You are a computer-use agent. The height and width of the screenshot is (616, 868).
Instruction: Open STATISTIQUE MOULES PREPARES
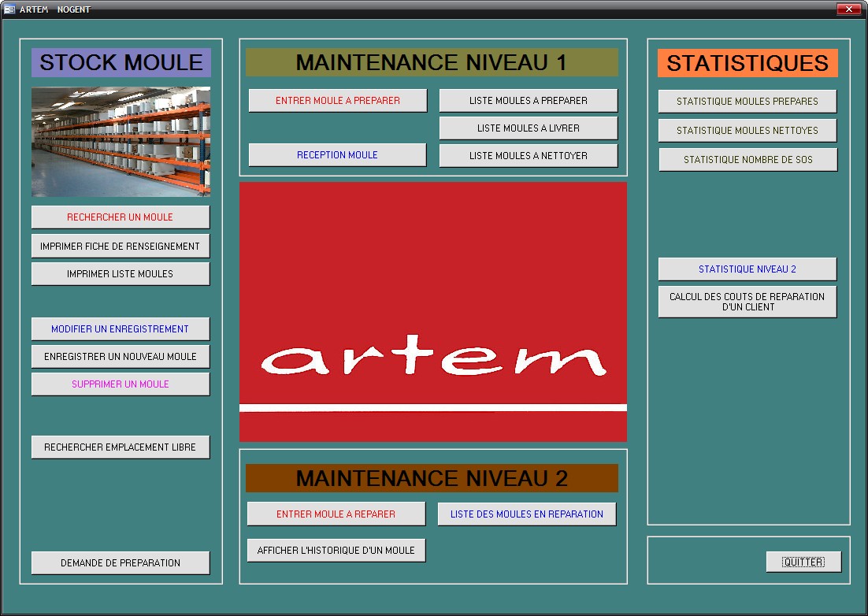[747, 102]
